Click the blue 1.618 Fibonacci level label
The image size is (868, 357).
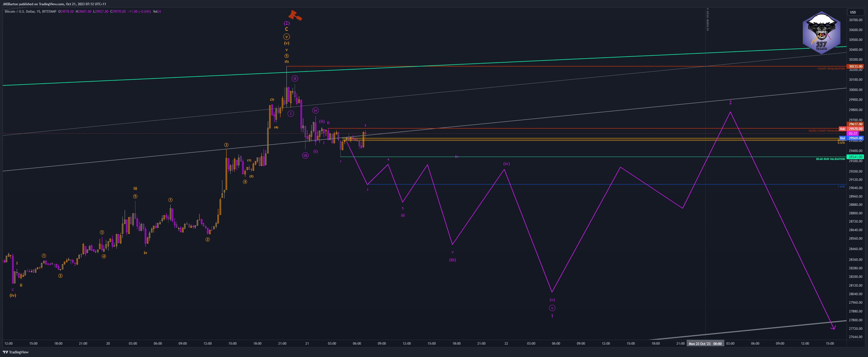pyautogui.click(x=841, y=186)
